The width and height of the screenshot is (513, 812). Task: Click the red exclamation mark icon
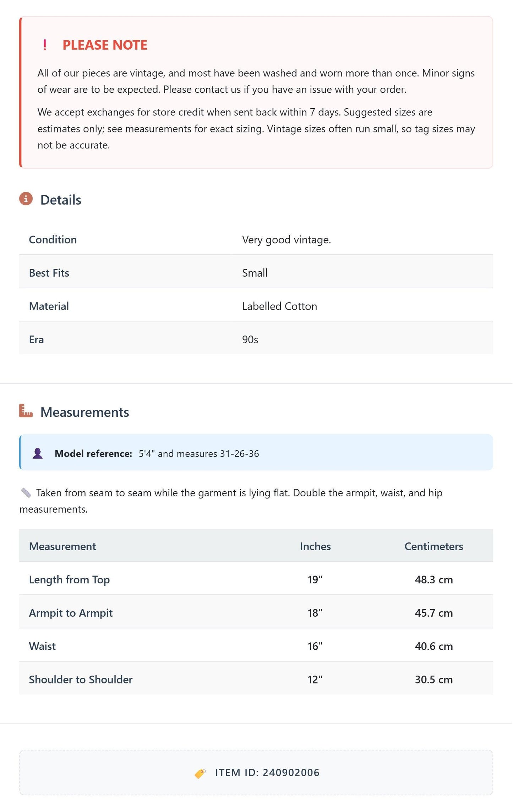point(45,45)
